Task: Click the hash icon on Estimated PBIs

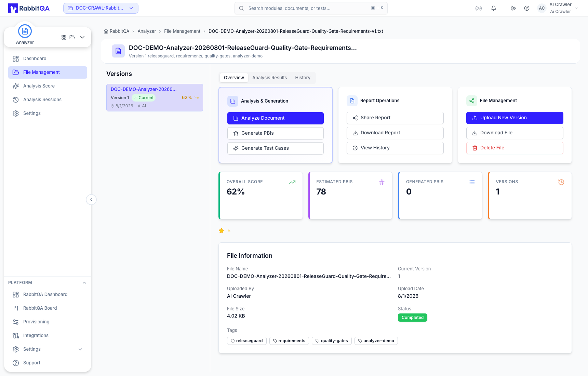Action: click(x=382, y=182)
